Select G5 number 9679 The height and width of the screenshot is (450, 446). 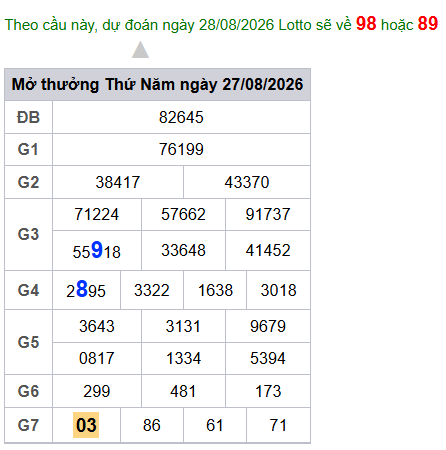268,326
